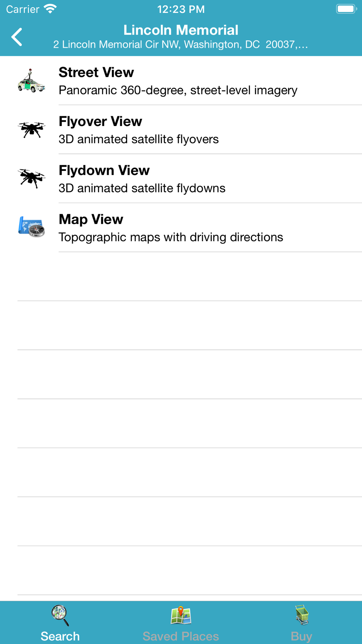Tap the Saved Places map icon
This screenshot has height=644, width=362.
[181, 615]
